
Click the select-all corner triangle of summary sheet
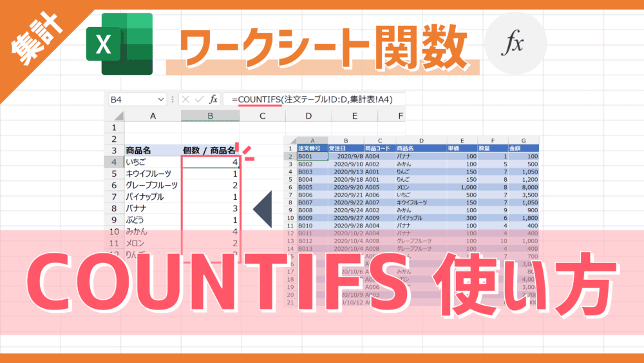(x=118, y=116)
